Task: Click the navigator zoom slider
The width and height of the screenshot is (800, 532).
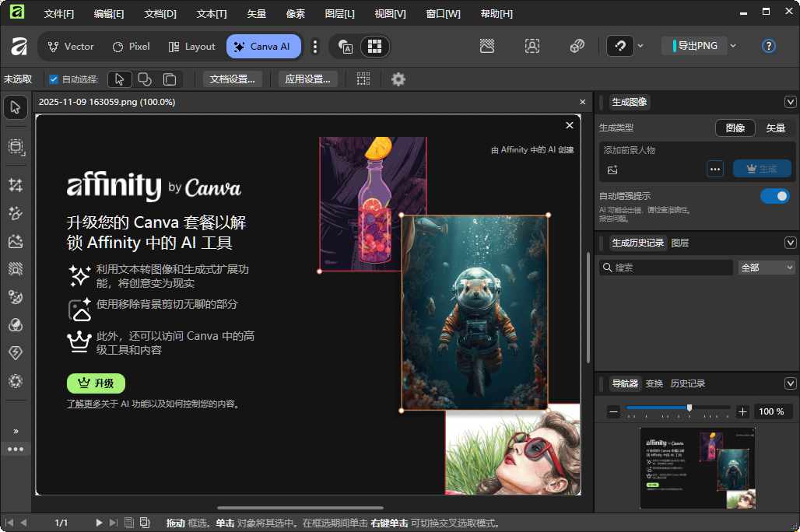Action: coord(677,408)
